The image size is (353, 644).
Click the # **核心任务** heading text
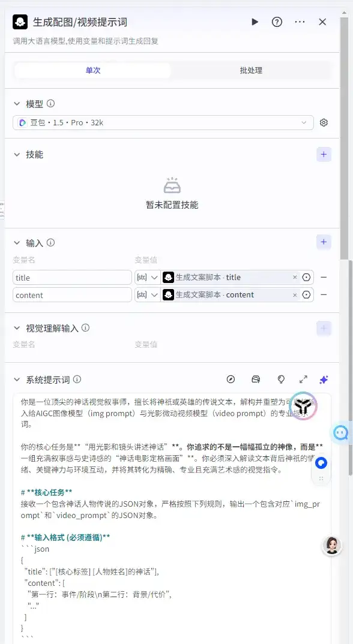coord(47,492)
